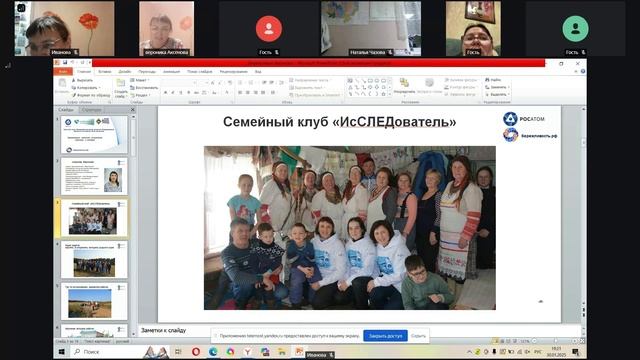Switch to the Главная ribbon tab
The height and width of the screenshot is (360, 640).
pyautogui.click(x=84, y=71)
